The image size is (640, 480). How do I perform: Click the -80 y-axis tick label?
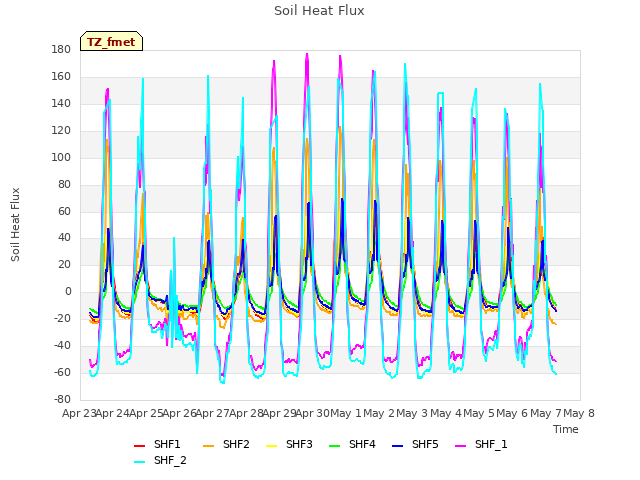point(62,400)
